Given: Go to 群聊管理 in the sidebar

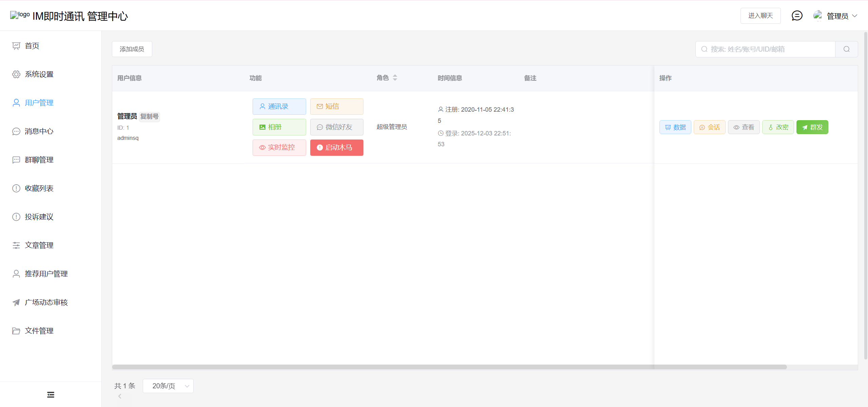Looking at the screenshot, I should (x=39, y=160).
